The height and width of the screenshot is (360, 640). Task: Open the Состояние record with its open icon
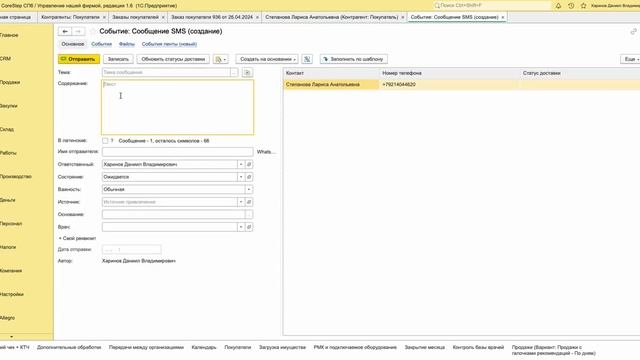coord(249,177)
